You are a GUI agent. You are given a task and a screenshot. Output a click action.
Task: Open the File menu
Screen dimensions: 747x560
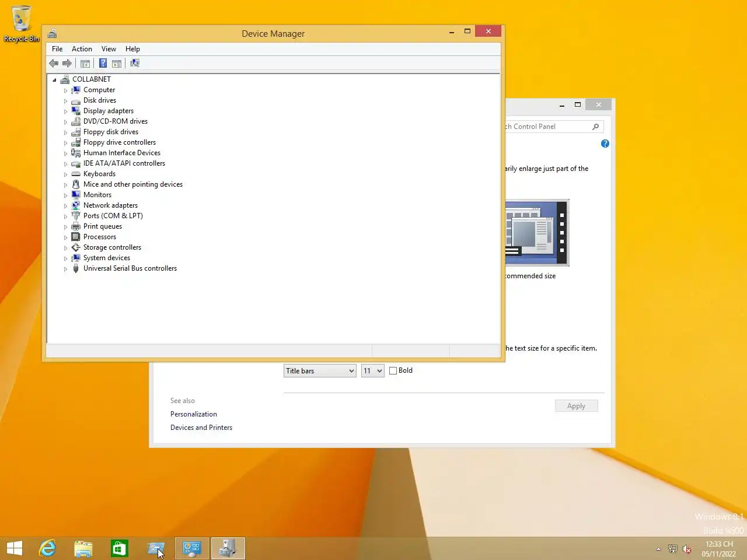coord(57,49)
